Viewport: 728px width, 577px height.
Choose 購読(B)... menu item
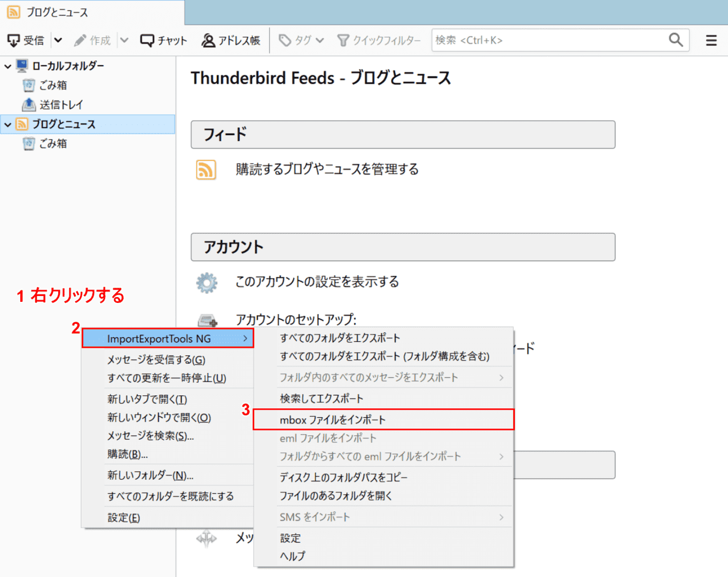pos(168,454)
